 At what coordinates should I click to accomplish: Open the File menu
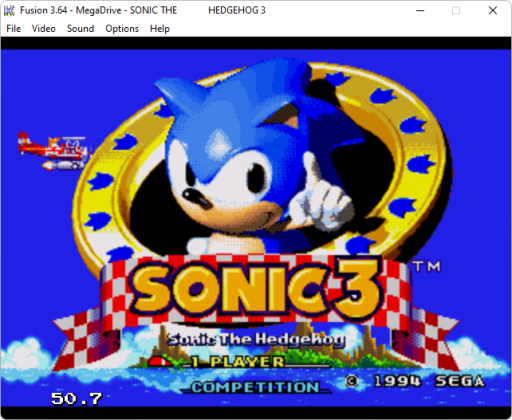click(x=14, y=29)
